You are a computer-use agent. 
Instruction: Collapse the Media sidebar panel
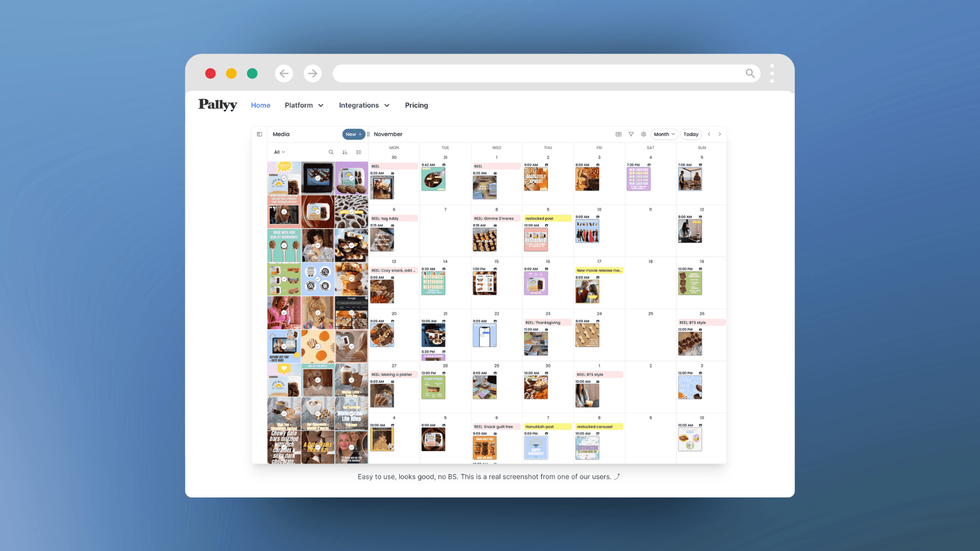[259, 134]
